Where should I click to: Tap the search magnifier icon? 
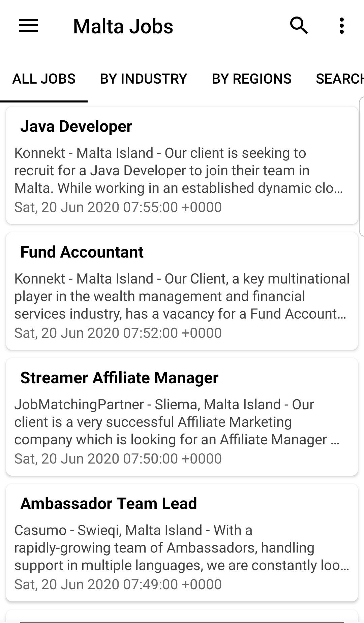click(299, 26)
